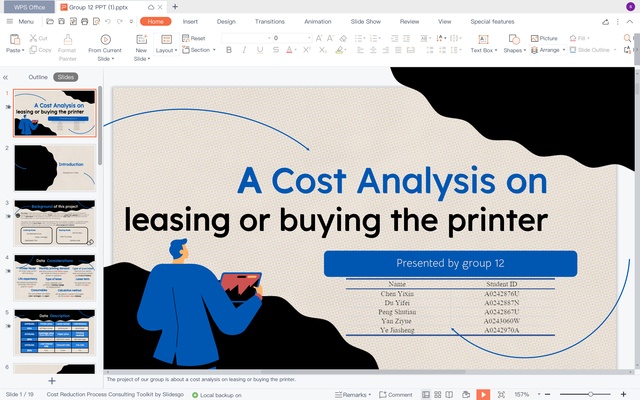The height and width of the screenshot is (400, 640).
Task: Click the fit-to-window icon in status bar
Action: point(501,394)
